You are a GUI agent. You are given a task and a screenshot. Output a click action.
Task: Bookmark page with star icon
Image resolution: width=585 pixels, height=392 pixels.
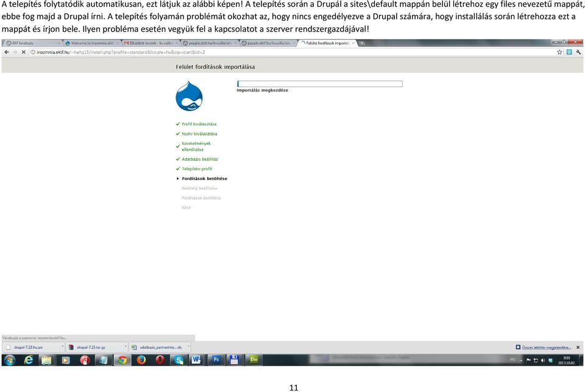point(559,52)
